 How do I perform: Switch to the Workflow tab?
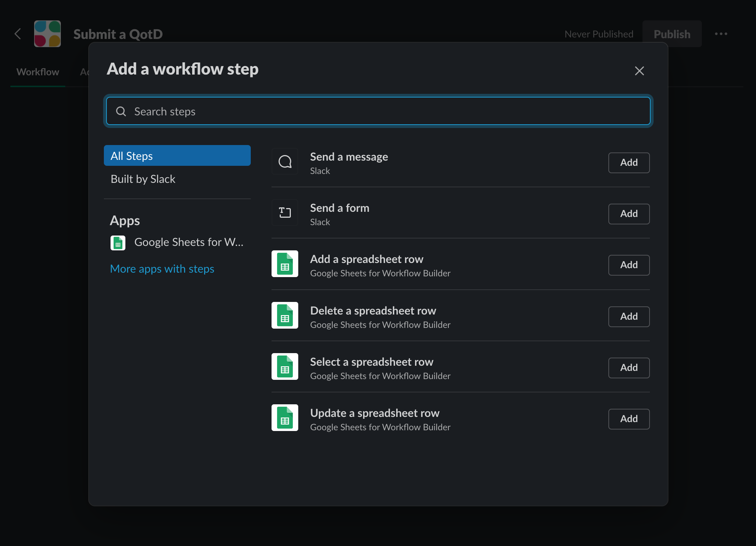38,72
